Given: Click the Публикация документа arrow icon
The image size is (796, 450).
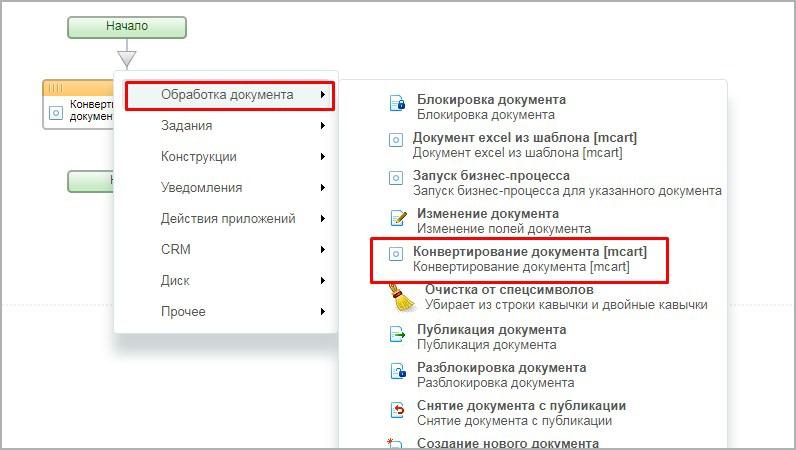Looking at the screenshot, I should [397, 334].
